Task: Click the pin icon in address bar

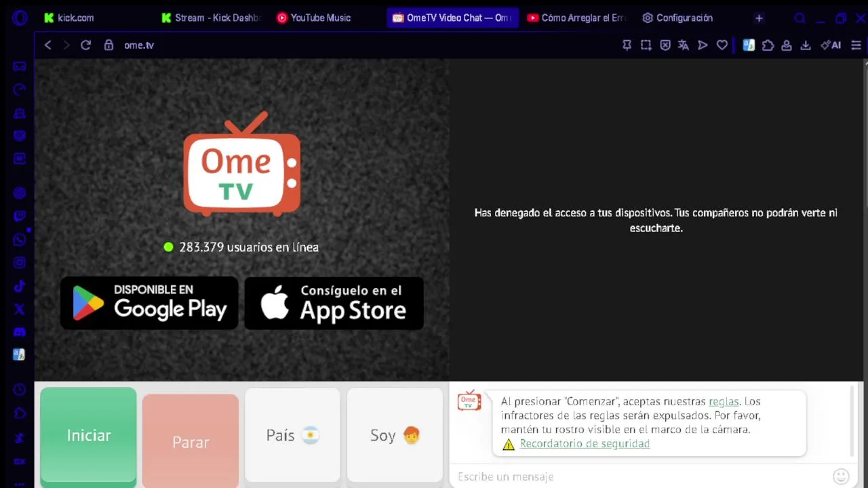Action: point(627,45)
